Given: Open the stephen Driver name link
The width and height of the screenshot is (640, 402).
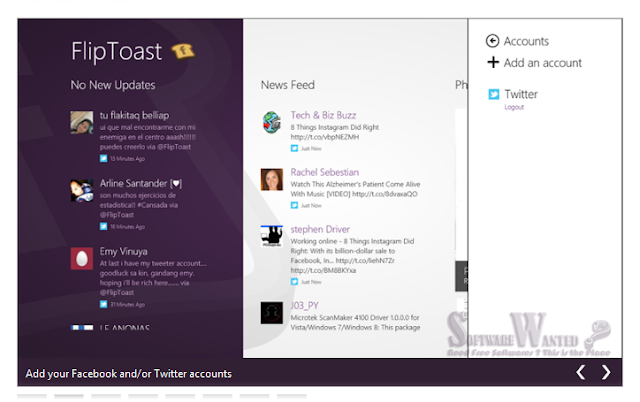Looking at the screenshot, I should tap(320, 229).
